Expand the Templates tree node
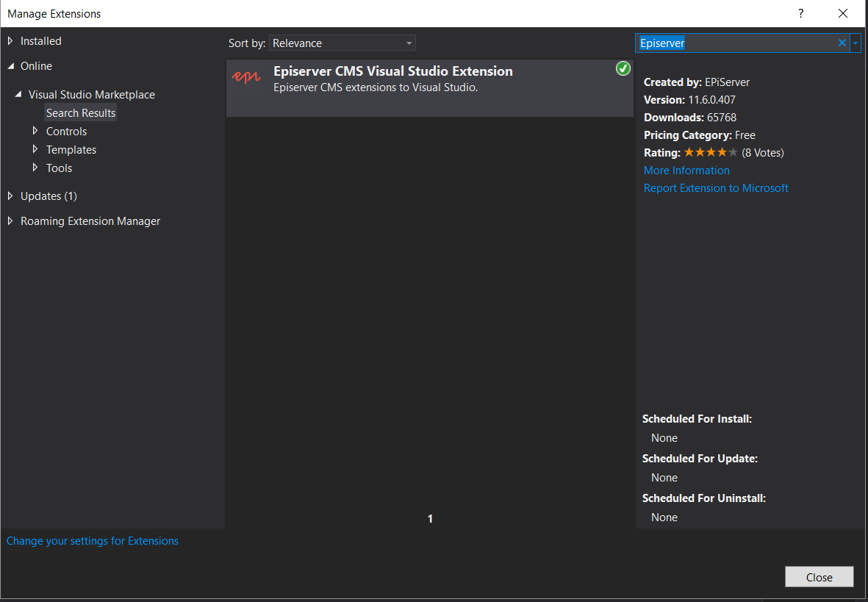The image size is (868, 602). 35,149
